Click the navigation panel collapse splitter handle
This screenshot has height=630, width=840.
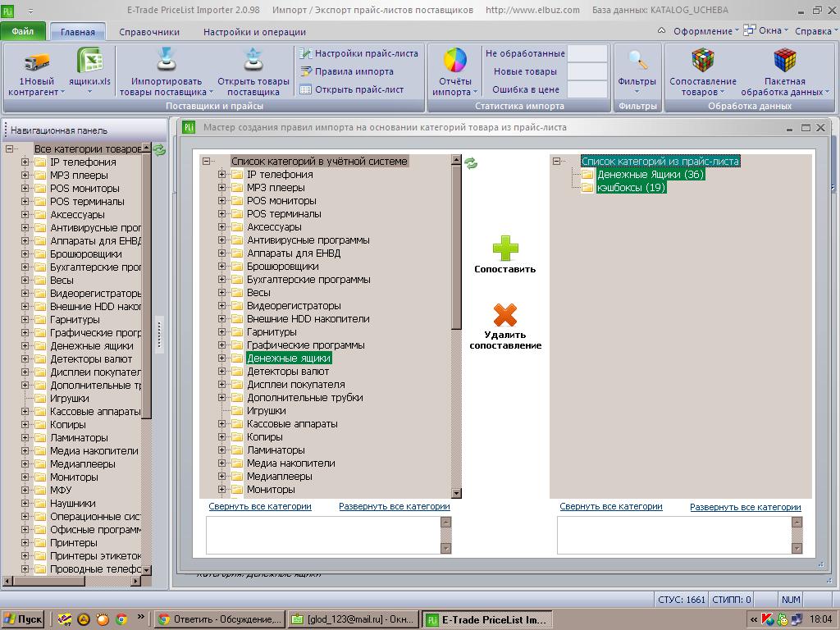click(159, 335)
